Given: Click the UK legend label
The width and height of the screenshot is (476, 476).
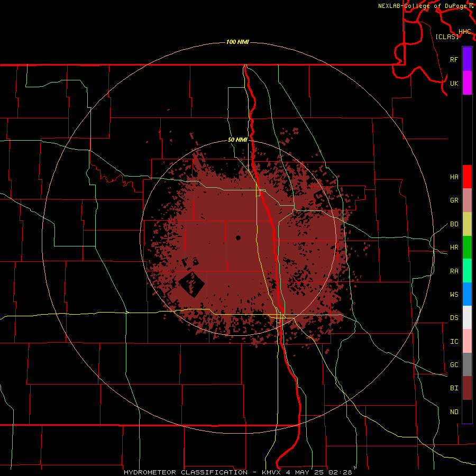Looking at the screenshot, I should 454,83.
